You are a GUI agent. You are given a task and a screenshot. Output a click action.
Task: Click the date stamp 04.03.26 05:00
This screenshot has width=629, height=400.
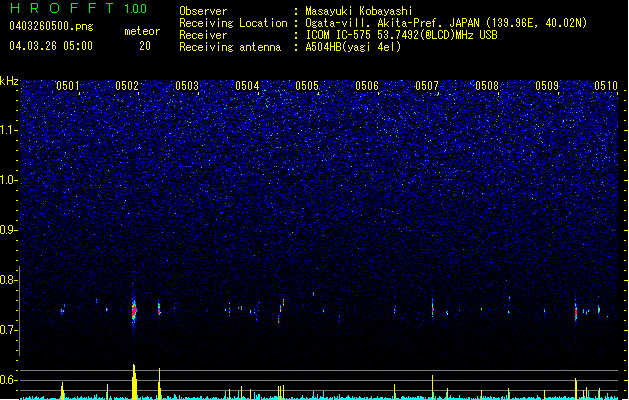pyautogui.click(x=51, y=46)
